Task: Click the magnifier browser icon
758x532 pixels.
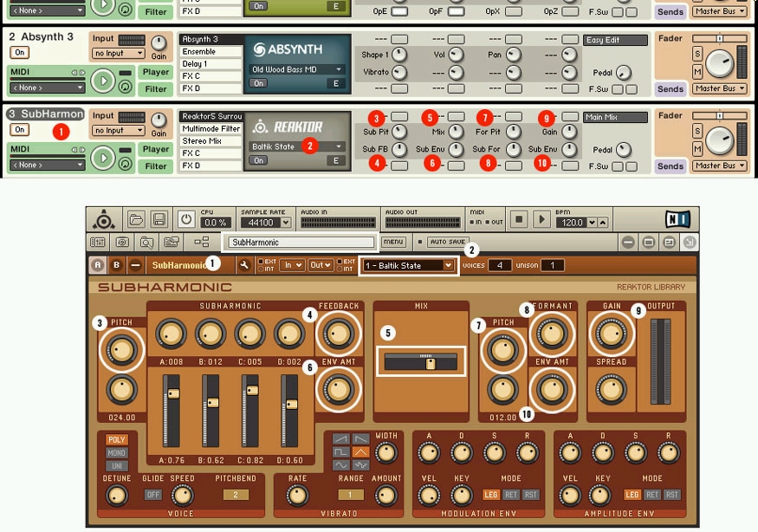Action: point(147,242)
